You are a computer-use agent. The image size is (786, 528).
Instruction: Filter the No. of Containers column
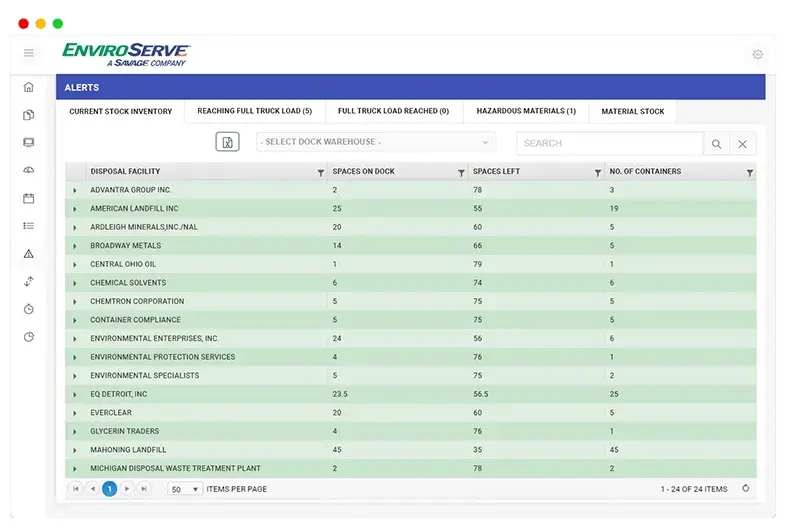[749, 172]
